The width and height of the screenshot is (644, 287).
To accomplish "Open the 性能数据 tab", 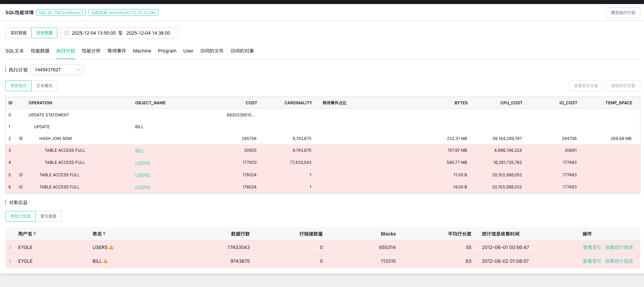I will pos(40,51).
